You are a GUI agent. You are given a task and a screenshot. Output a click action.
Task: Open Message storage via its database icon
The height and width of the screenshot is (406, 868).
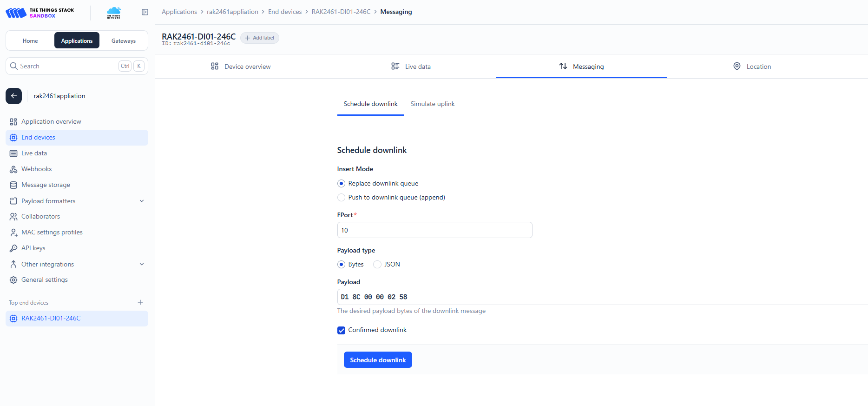coord(13,185)
